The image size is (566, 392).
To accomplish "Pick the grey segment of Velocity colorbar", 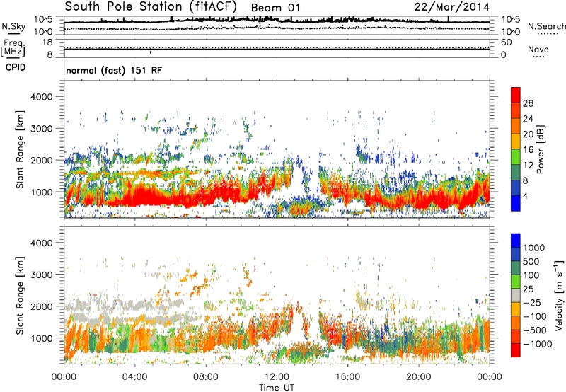I will click(x=516, y=295).
